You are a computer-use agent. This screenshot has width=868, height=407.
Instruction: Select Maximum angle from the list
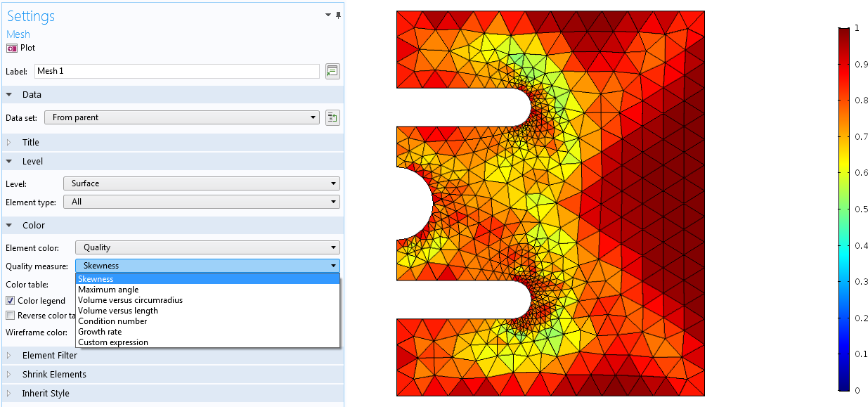[108, 290]
